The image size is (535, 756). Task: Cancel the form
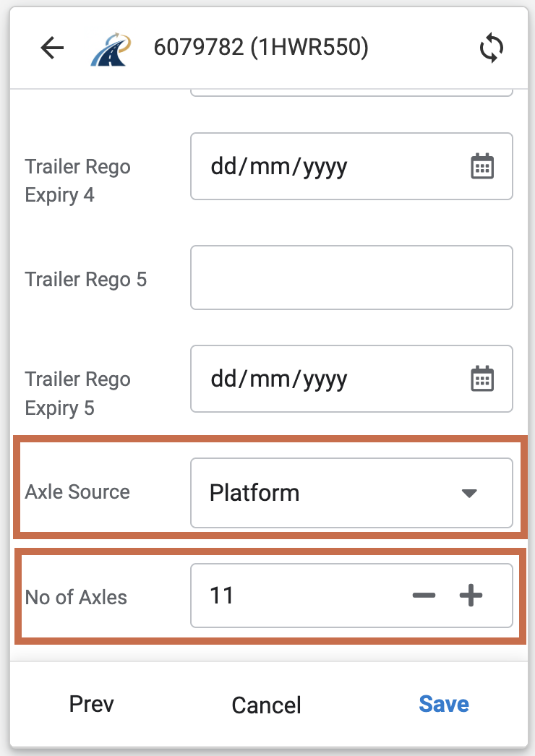266,705
